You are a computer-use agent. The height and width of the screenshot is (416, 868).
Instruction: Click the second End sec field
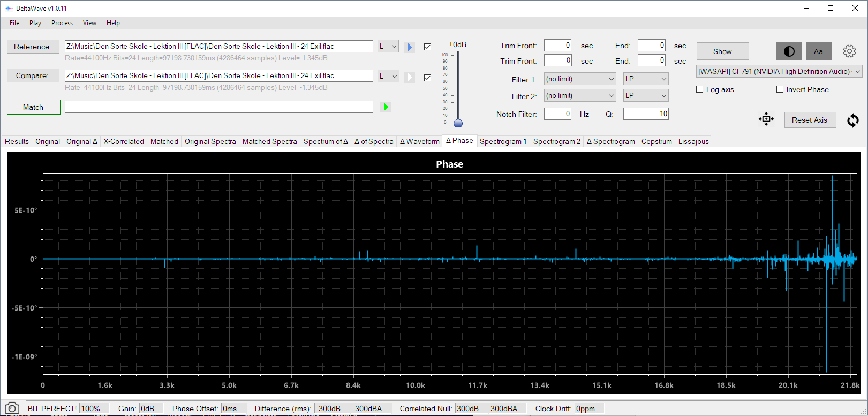coord(652,60)
